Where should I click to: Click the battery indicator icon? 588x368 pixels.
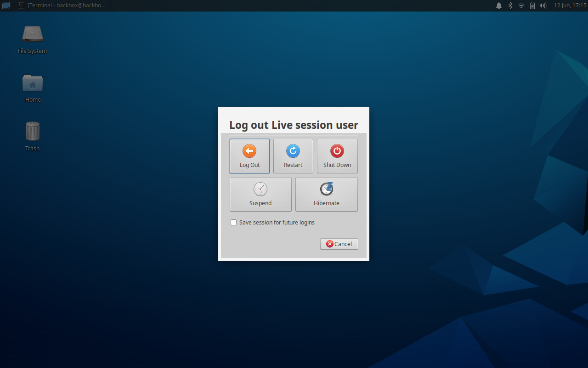532,6
